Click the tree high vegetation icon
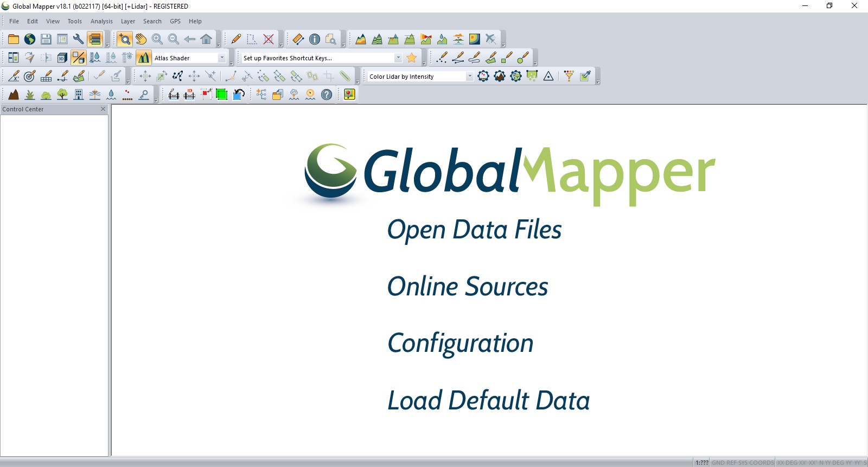The height and width of the screenshot is (467, 868). point(62,94)
